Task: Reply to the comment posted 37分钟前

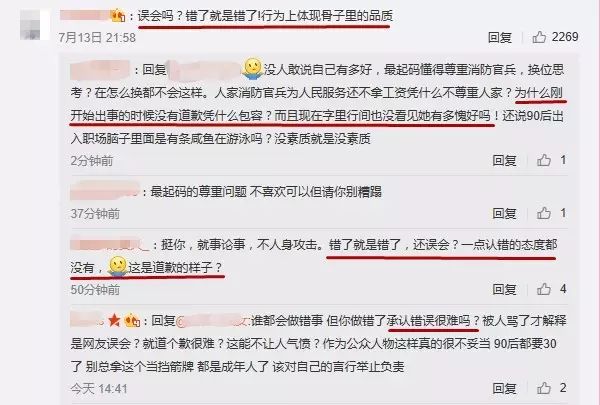Action: tap(504, 213)
